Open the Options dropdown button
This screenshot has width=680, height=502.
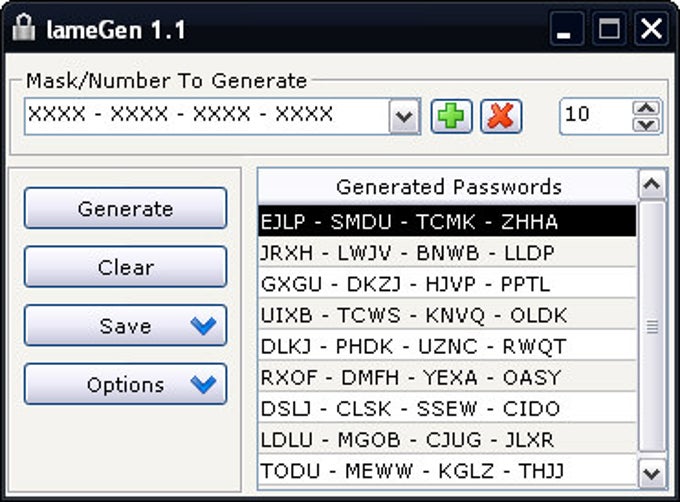pos(125,384)
